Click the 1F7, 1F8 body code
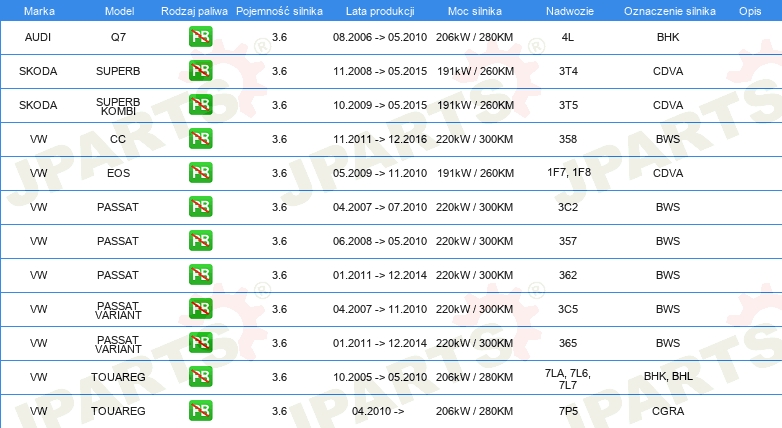Image resolution: width=782 pixels, height=428 pixels. click(x=569, y=172)
